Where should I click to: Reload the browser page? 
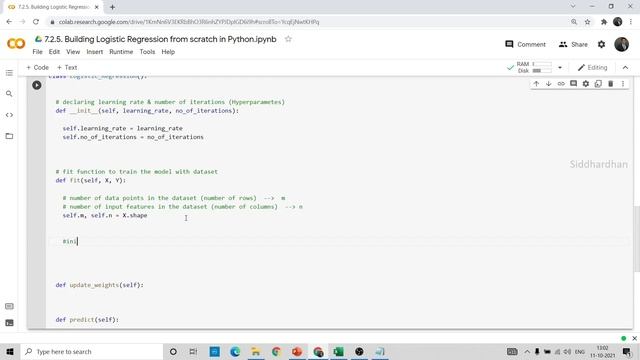click(36, 22)
